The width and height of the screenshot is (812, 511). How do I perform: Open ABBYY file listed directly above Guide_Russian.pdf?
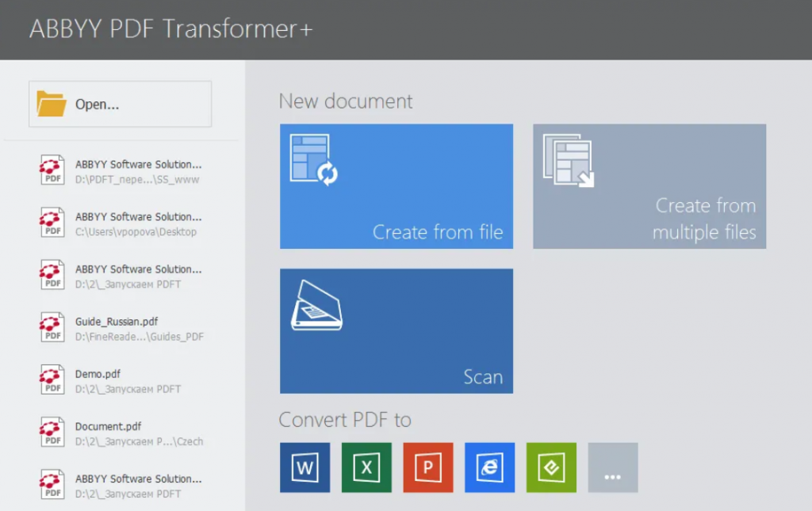(x=138, y=269)
